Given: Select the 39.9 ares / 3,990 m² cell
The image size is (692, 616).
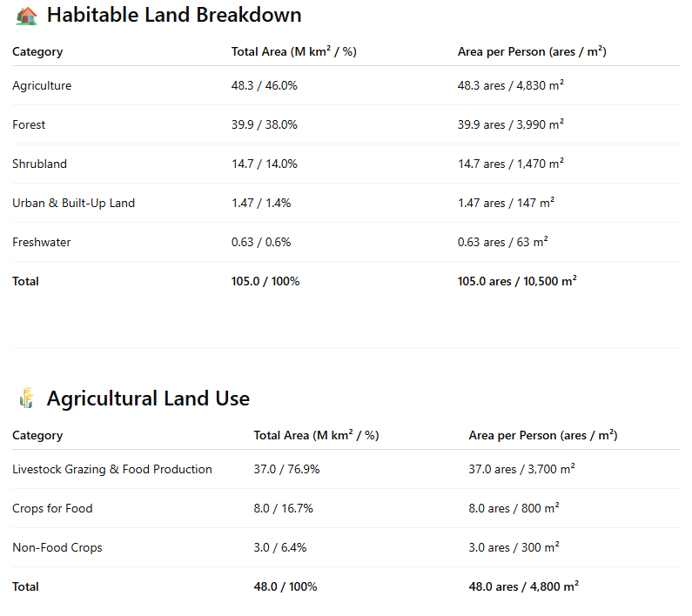Looking at the screenshot, I should (x=511, y=124).
